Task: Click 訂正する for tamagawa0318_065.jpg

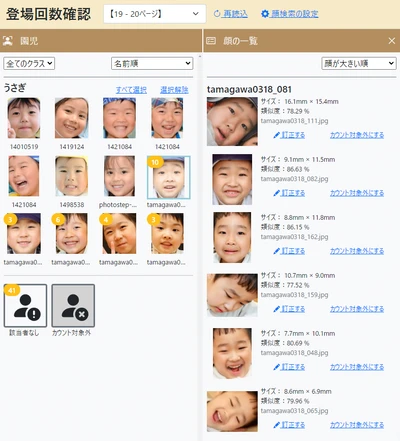Action: [x=293, y=425]
